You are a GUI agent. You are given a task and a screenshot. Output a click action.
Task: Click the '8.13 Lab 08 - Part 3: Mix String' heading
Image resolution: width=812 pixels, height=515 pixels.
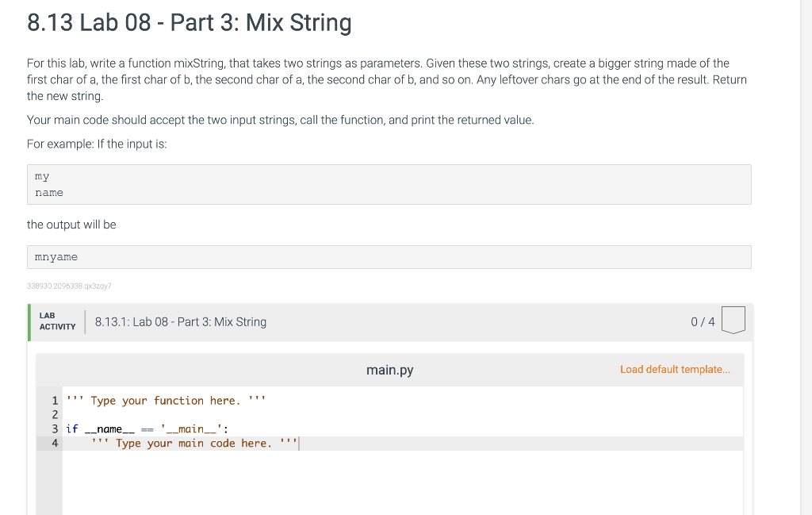click(x=190, y=22)
